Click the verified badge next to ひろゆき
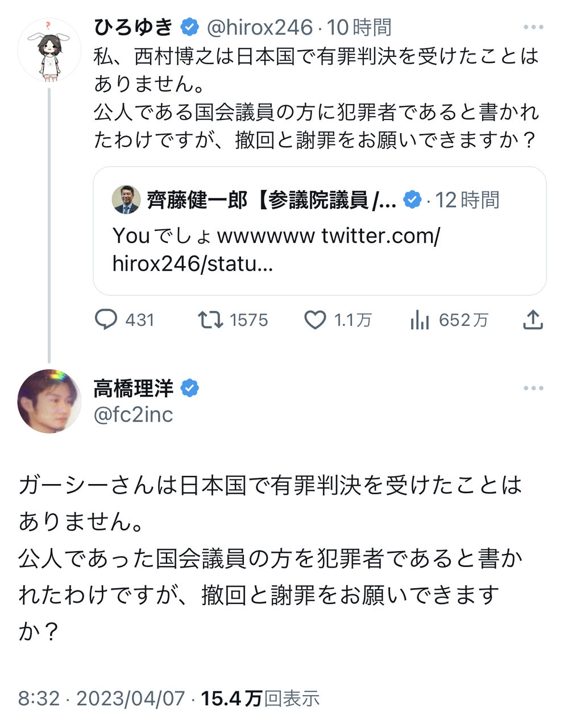This screenshot has width=564, height=728. click(x=190, y=27)
